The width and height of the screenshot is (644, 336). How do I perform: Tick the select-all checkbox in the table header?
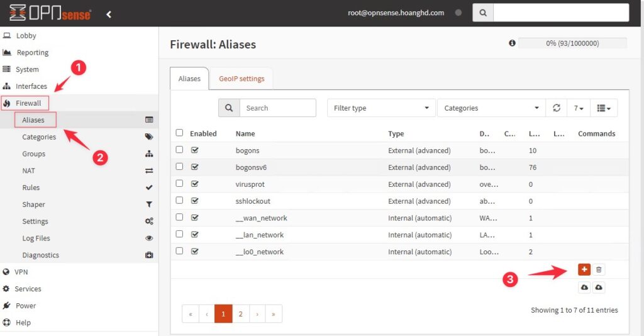(x=179, y=133)
